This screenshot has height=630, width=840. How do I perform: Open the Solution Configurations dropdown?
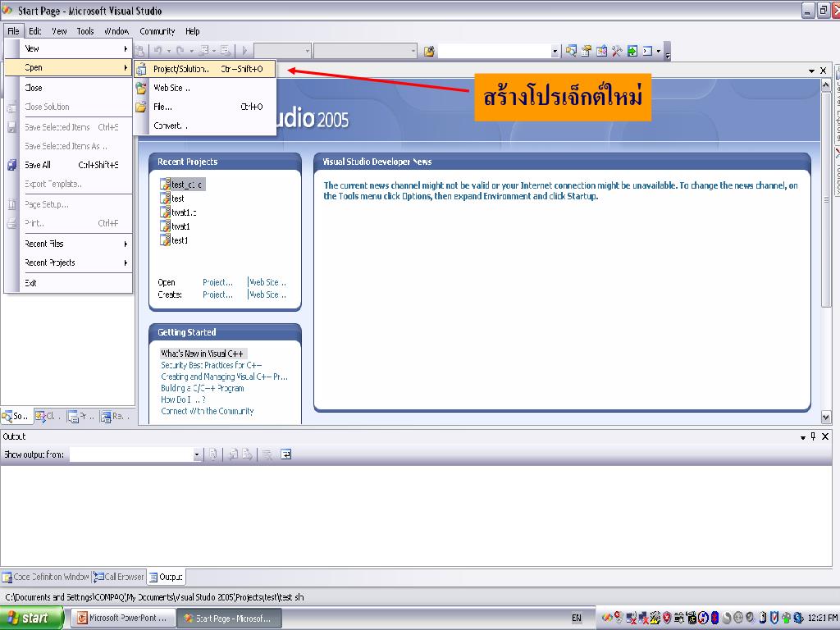point(307,52)
